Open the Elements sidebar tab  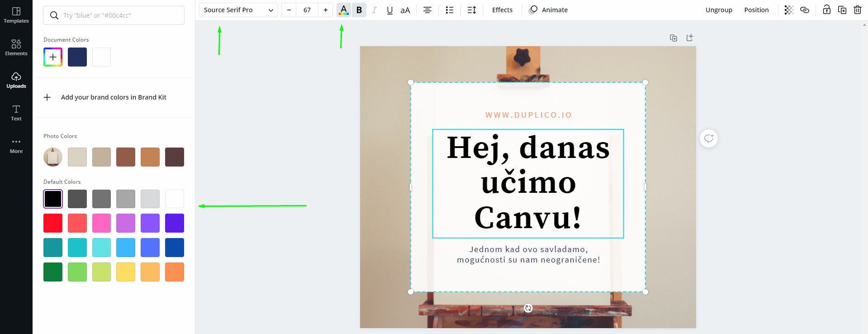[x=16, y=48]
